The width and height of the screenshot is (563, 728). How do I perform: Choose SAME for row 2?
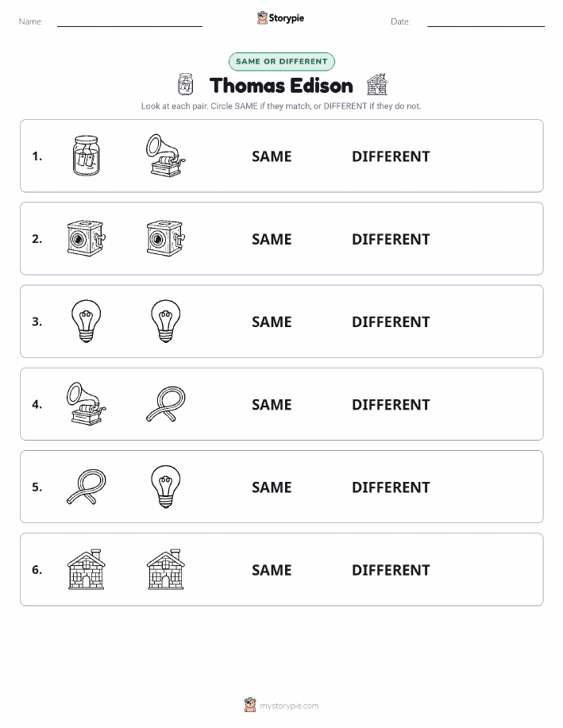pyautogui.click(x=272, y=239)
